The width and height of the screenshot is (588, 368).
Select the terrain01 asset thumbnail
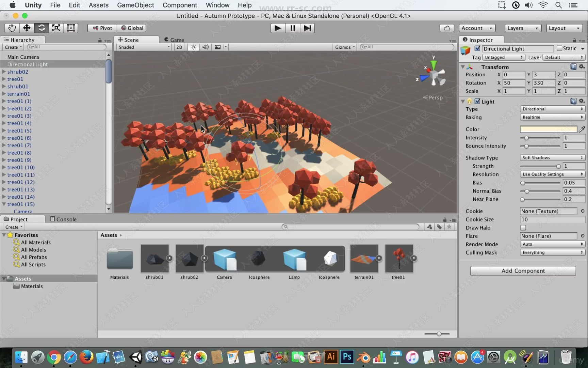(364, 259)
